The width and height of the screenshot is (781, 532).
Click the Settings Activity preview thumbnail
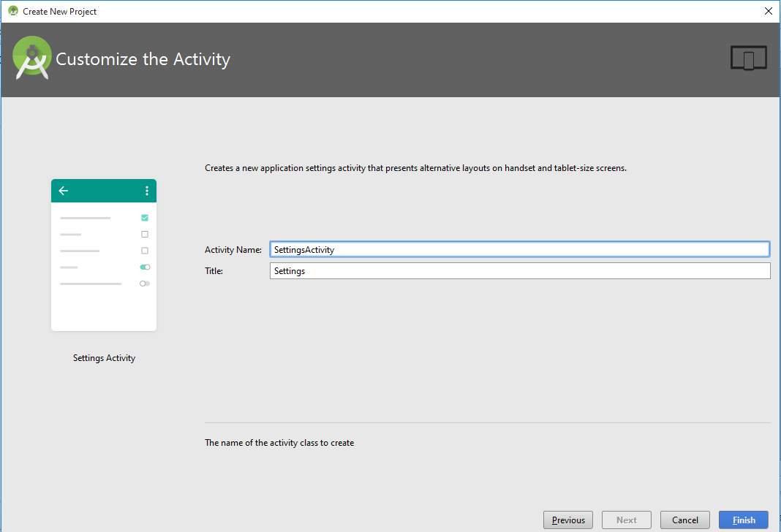(104, 255)
